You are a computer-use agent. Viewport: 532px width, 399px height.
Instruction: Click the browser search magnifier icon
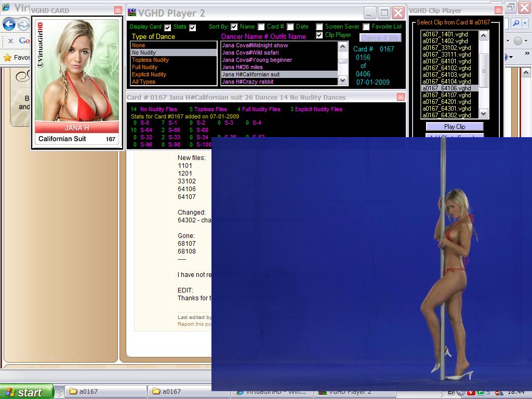[x=516, y=23]
